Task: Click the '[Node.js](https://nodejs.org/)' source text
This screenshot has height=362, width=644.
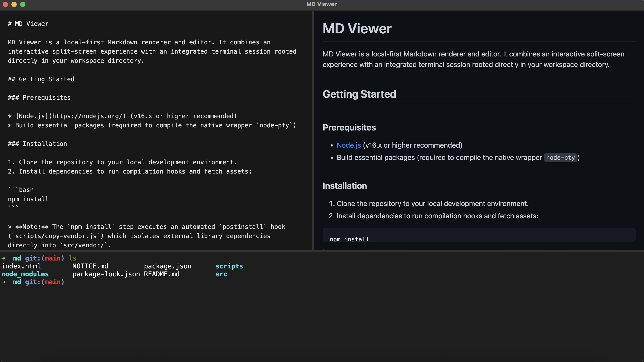Action: click(x=71, y=116)
